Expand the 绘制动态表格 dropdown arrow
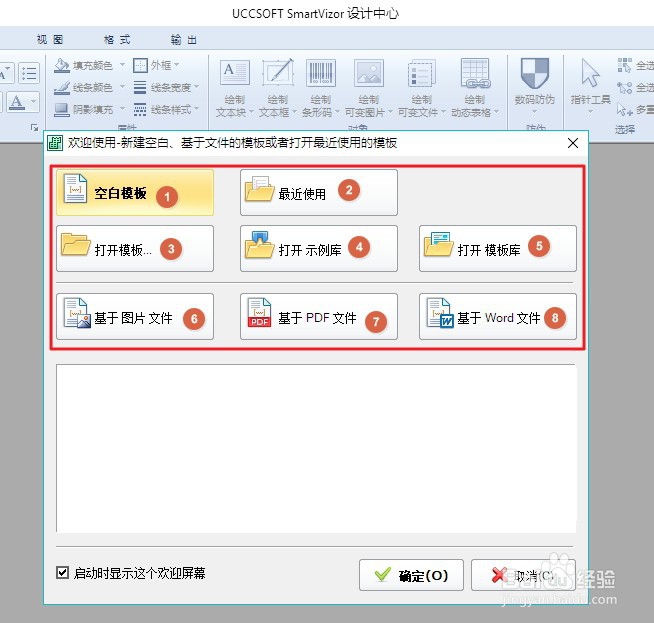This screenshot has height=623, width=654. (x=496, y=112)
